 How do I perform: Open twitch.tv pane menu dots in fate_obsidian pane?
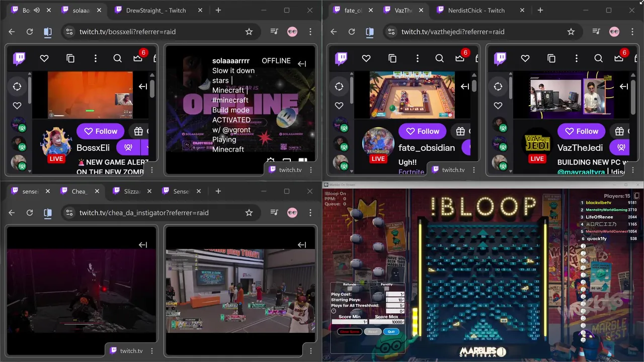click(x=473, y=170)
